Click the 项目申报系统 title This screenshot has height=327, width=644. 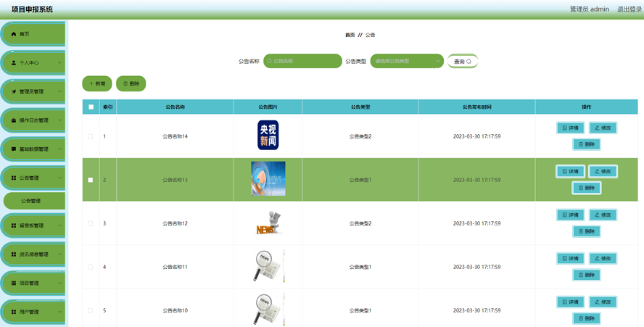[32, 9]
